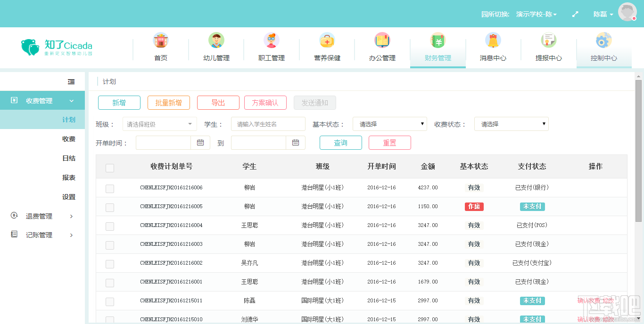Focus the 学生 name input field
The width and height of the screenshot is (644, 324).
pos(268,124)
